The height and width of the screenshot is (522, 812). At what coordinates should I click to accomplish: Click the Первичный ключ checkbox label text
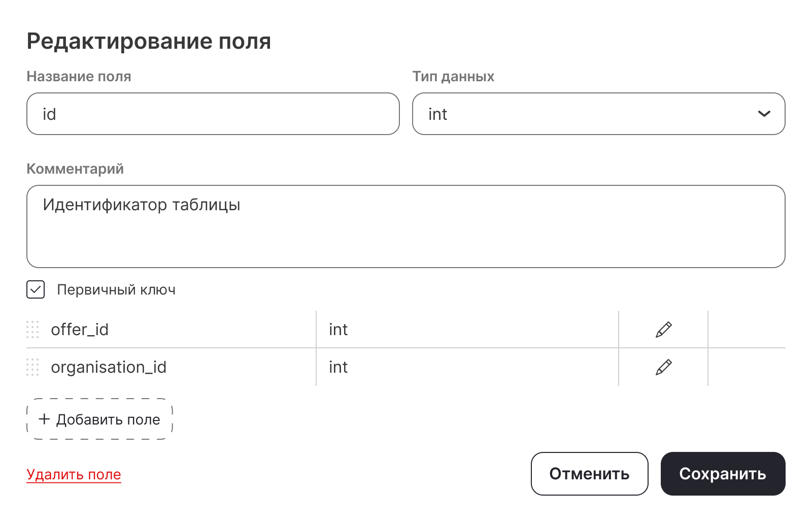116,290
